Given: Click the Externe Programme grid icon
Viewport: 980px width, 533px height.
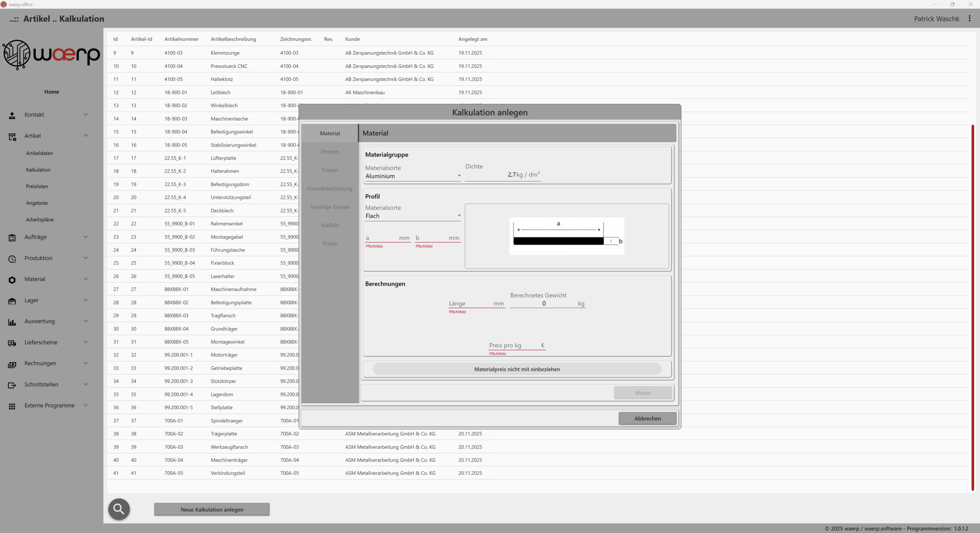Looking at the screenshot, I should pos(12,406).
